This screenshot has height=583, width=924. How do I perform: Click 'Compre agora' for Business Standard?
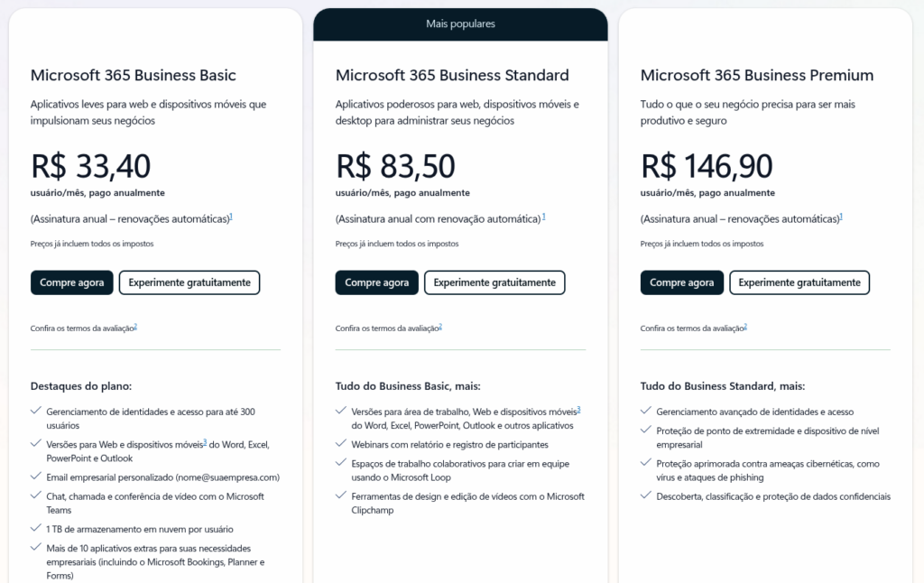pyautogui.click(x=376, y=282)
